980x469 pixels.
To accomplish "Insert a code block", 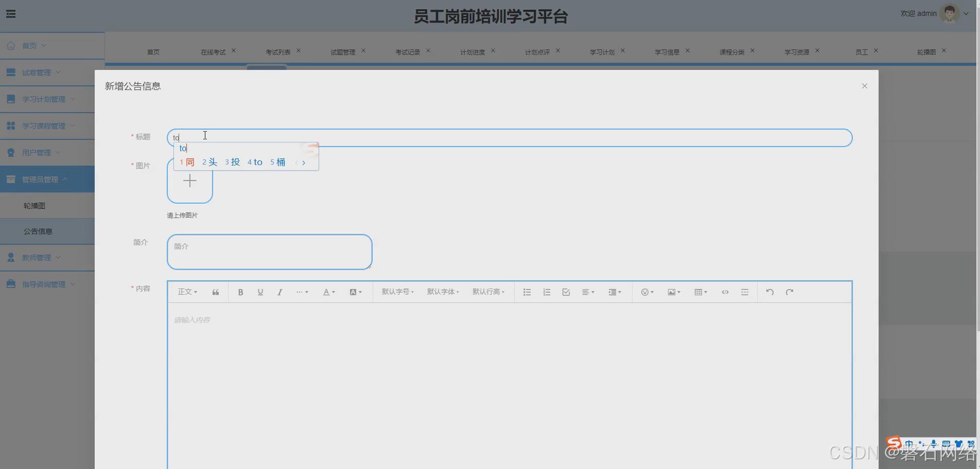I will [725, 292].
